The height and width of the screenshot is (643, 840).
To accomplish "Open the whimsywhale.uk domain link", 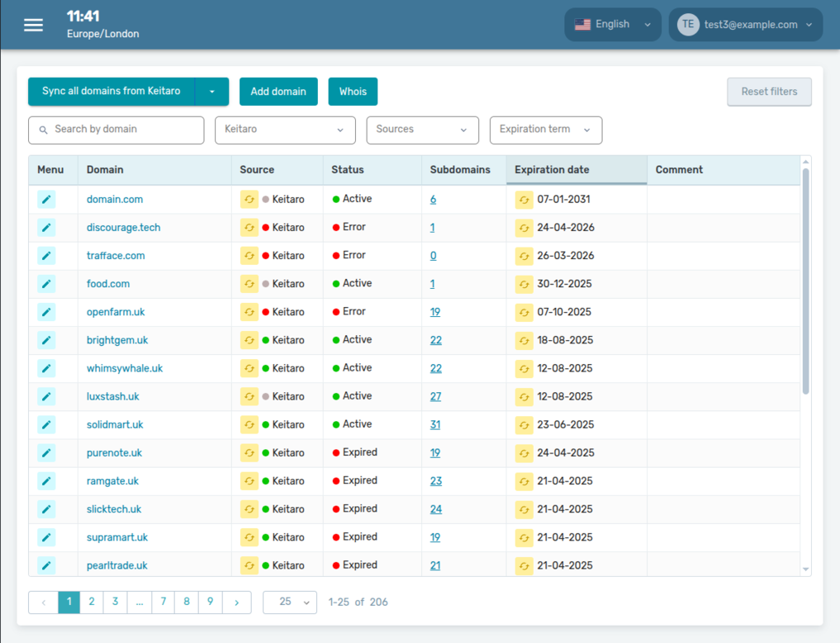I will 124,368.
